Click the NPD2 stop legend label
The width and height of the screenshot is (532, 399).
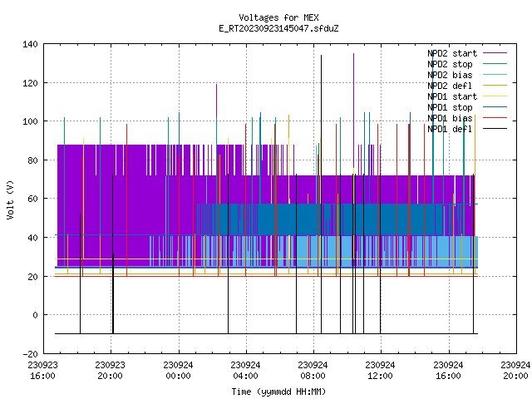(450, 64)
